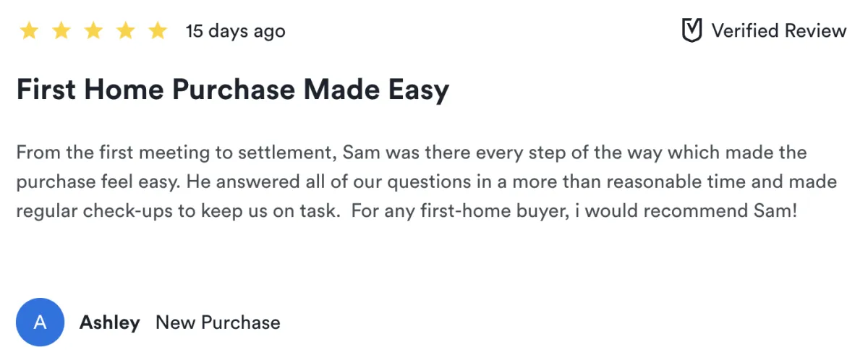868x355 pixels.
Task: Select the fifth rating star
Action: 157,31
